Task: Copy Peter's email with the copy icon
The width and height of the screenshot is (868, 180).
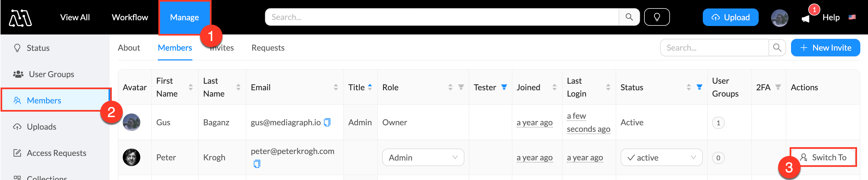Action: [x=257, y=164]
